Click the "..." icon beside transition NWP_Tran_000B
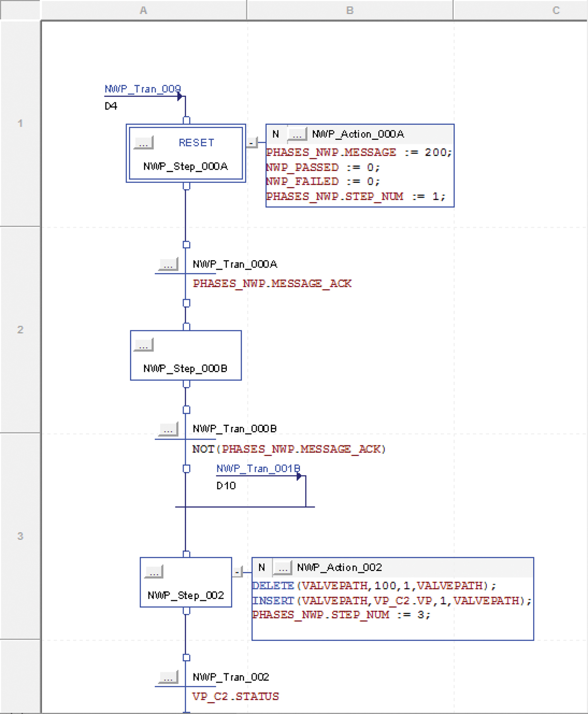The image size is (588, 714). pos(169,429)
